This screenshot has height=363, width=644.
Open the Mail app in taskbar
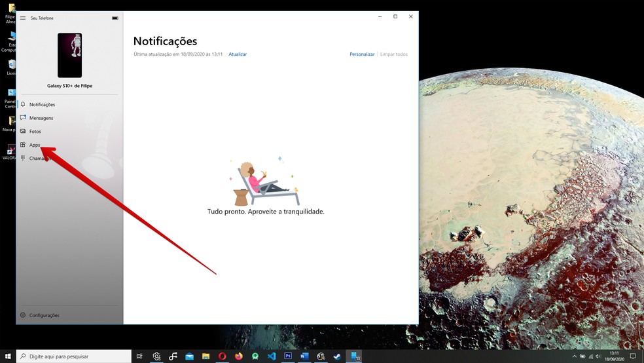[x=189, y=356]
